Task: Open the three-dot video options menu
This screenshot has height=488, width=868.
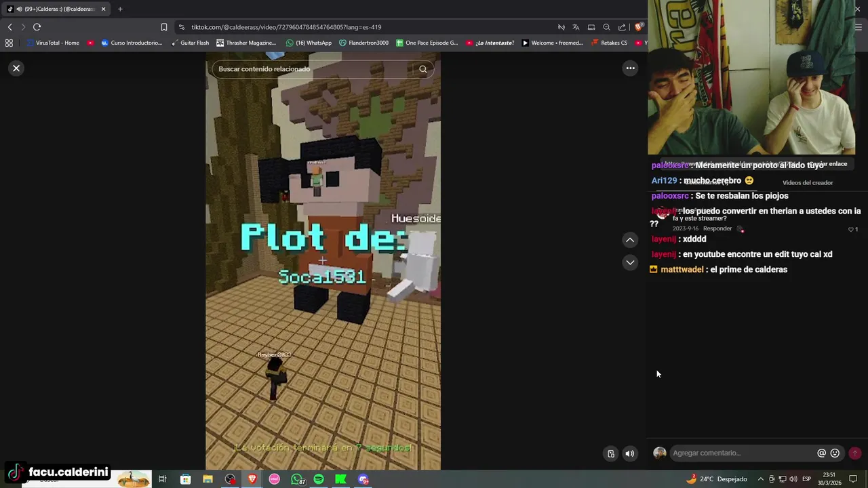Action: (630, 68)
